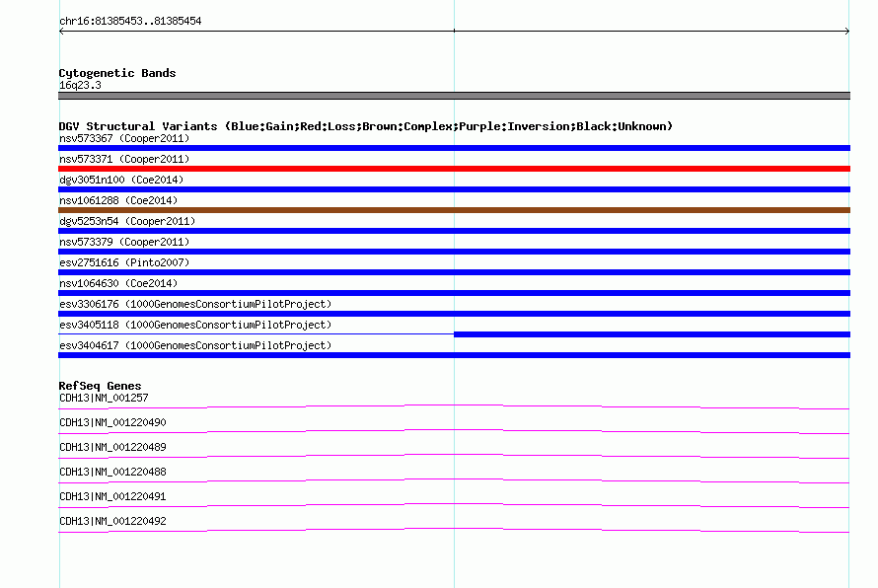This screenshot has height=588, width=878.
Task: Open gene label CDH13|NM_001220492
Action: (112, 521)
